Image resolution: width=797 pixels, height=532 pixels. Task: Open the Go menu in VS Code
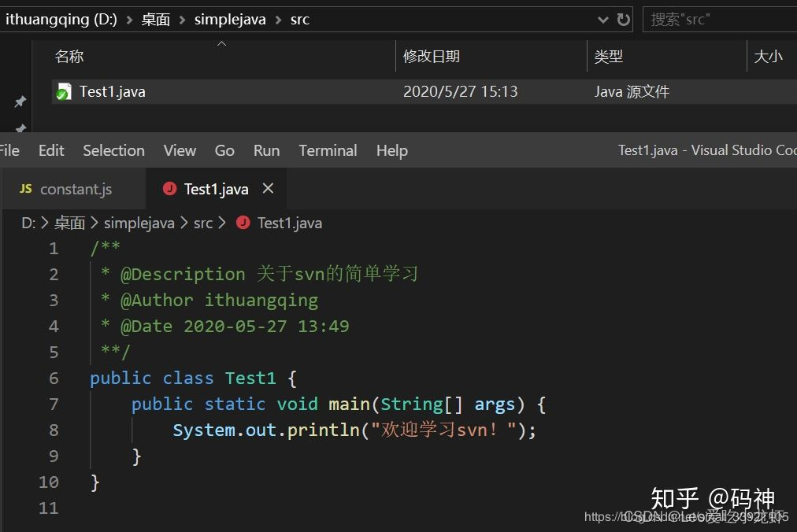click(x=224, y=150)
